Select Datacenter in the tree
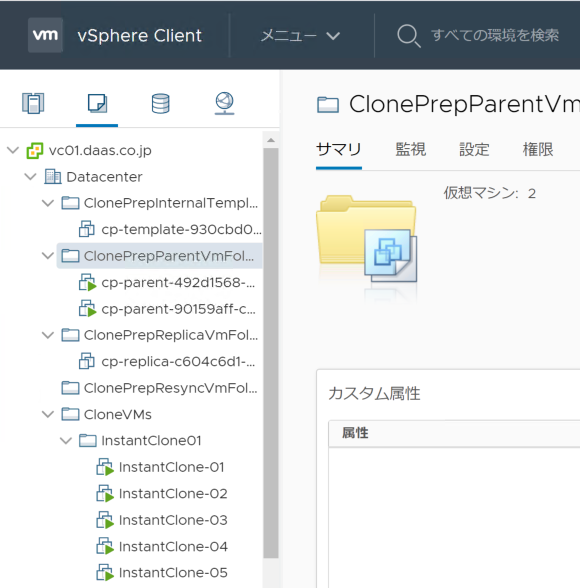This screenshot has height=588, width=580. click(x=104, y=177)
